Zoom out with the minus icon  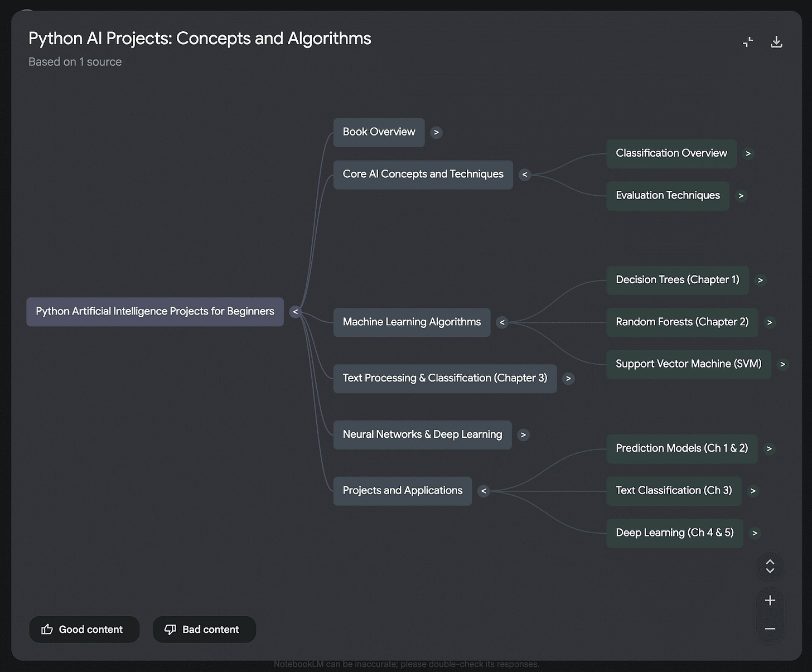770,629
